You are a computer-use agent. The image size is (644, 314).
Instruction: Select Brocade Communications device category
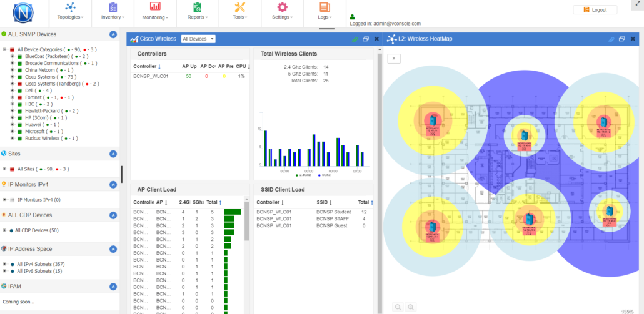pyautogui.click(x=61, y=63)
